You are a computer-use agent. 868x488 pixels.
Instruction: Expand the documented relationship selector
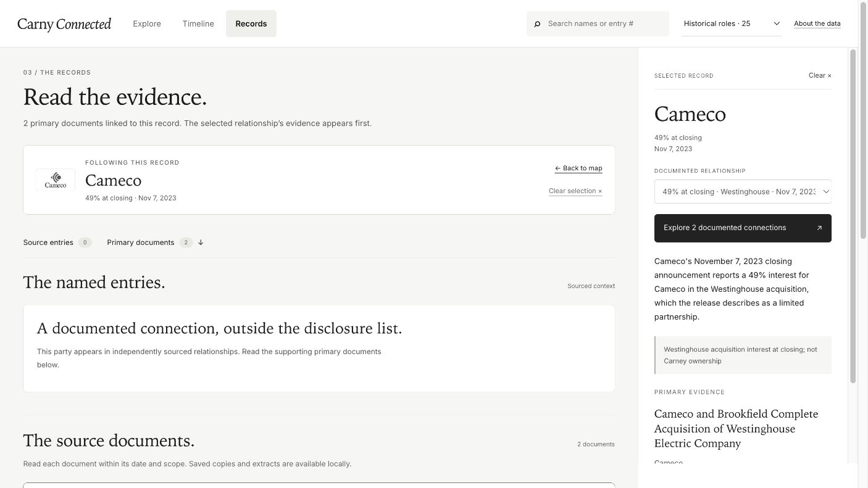(x=743, y=192)
